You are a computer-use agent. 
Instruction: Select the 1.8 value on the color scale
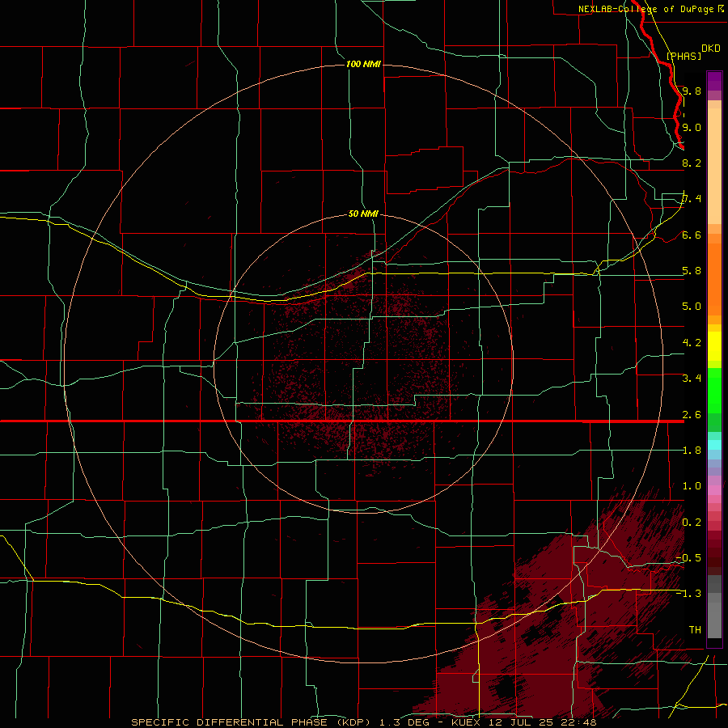[692, 451]
